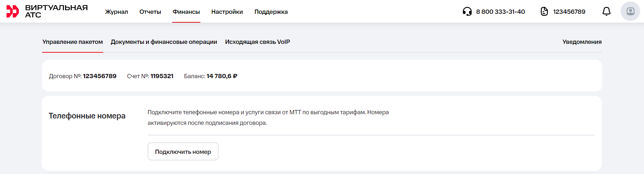Open the notifications bell
Image resolution: width=644 pixels, height=174 pixels.
point(606,12)
